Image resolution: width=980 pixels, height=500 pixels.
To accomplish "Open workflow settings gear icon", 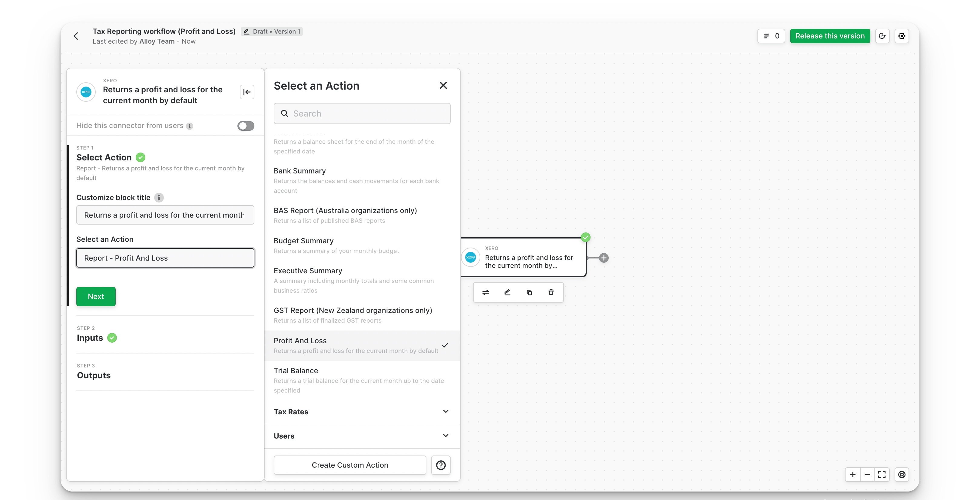I will (x=902, y=36).
